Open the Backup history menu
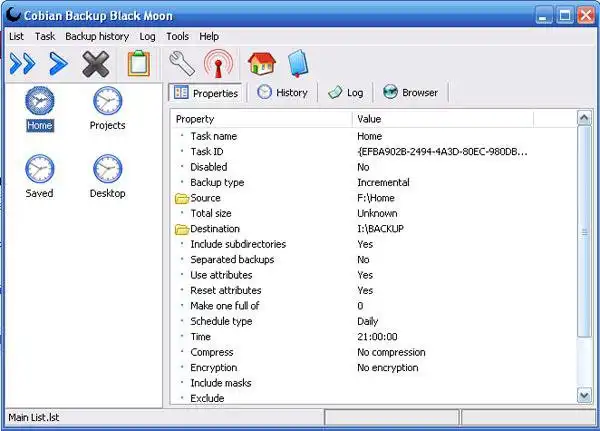Image resolution: width=600 pixels, height=431 pixels. tap(97, 36)
